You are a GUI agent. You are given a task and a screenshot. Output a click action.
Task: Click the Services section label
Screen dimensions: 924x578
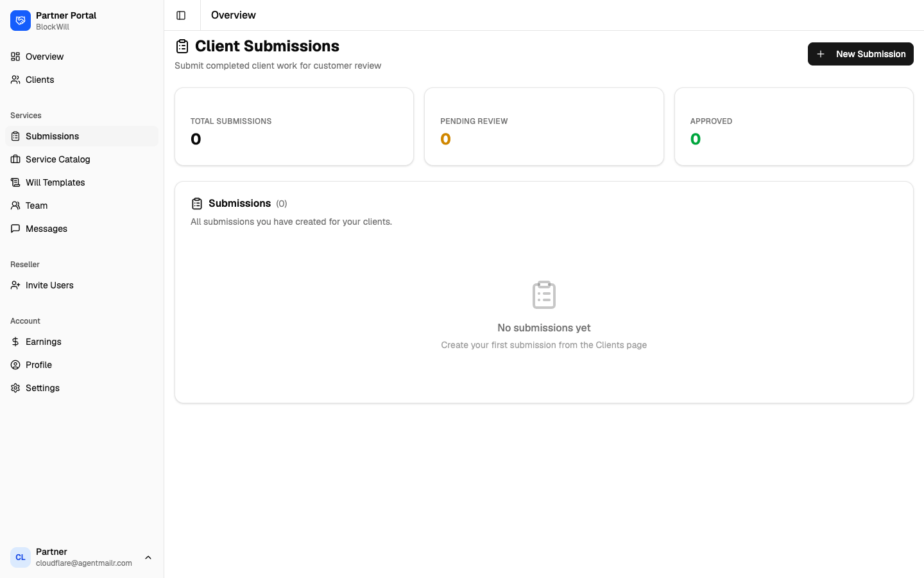(26, 116)
